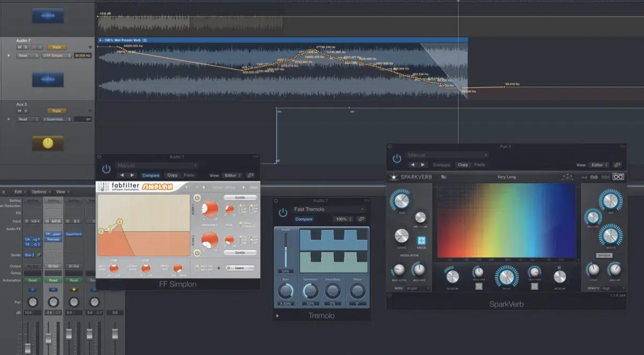Open Aux 3 SparkVerb automation parameter dropdown
This screenshot has height=355, width=644.
tap(57, 119)
